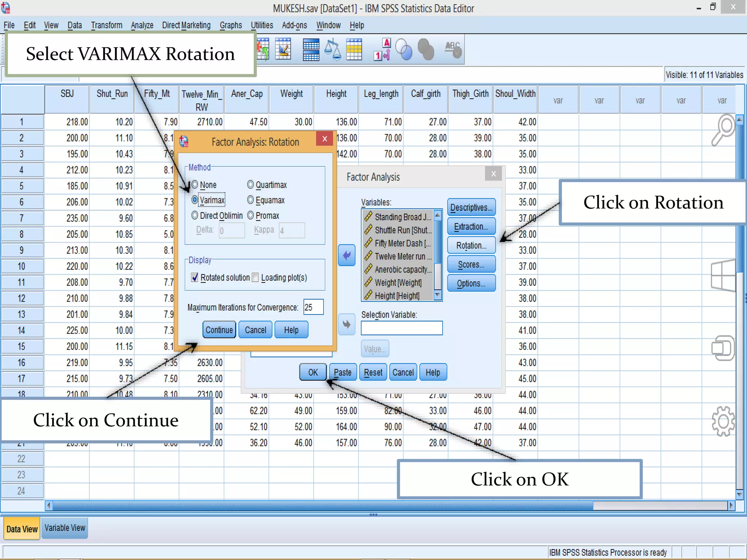The width and height of the screenshot is (747, 560).
Task: Open the Utilities menu
Action: coord(262,25)
